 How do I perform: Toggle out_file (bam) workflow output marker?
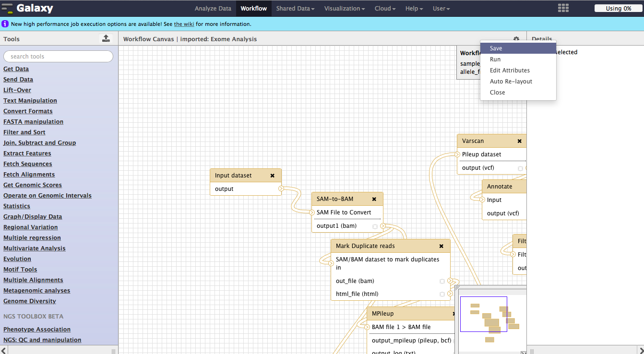point(442,281)
